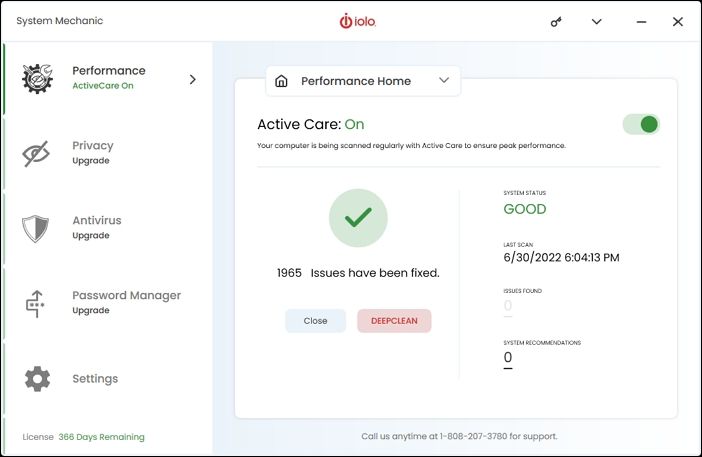This screenshot has width=702, height=457.
Task: Click the Antivirus shield icon
Action: tap(35, 229)
